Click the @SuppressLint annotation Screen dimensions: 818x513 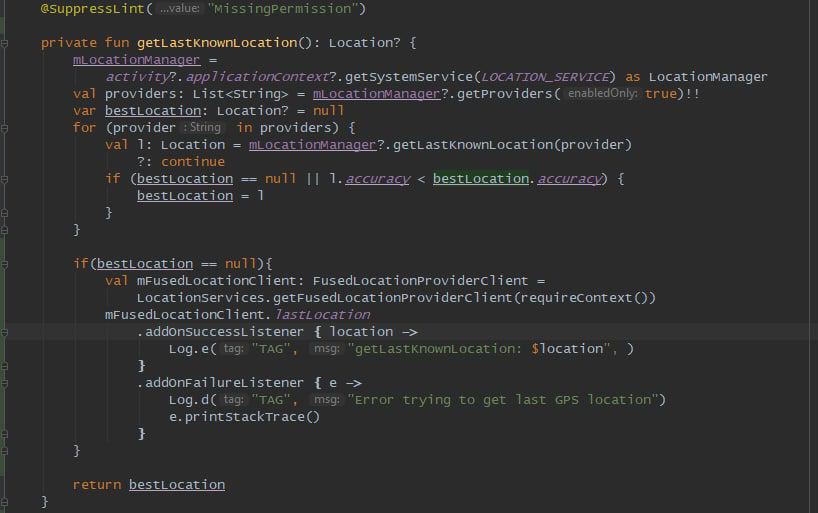coord(92,9)
